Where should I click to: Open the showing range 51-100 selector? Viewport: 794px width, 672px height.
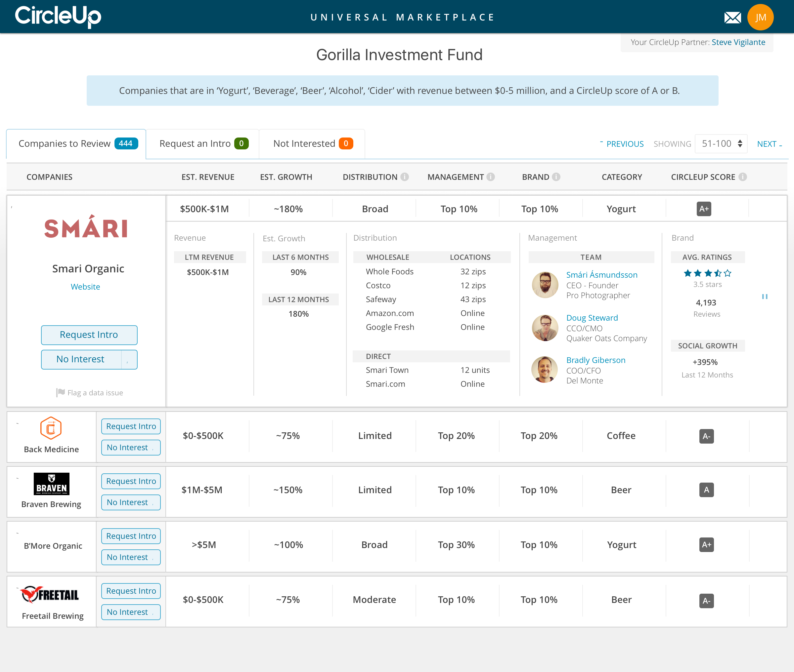pyautogui.click(x=721, y=143)
